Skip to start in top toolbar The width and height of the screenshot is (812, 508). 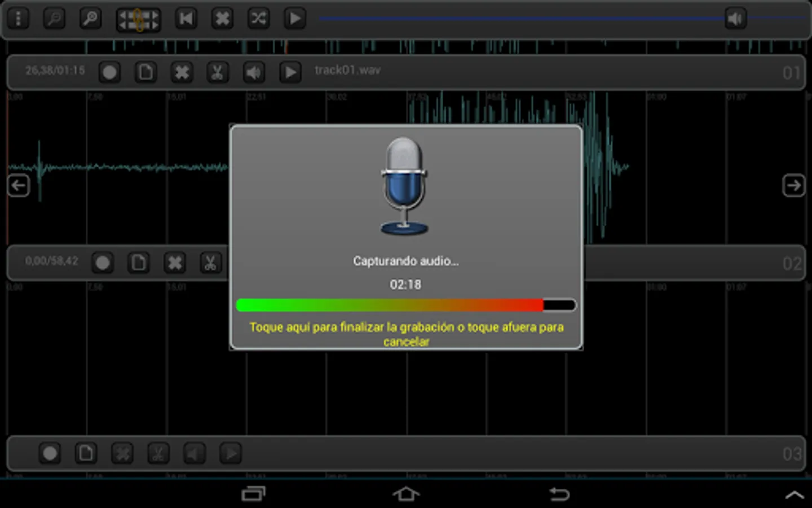pos(186,19)
